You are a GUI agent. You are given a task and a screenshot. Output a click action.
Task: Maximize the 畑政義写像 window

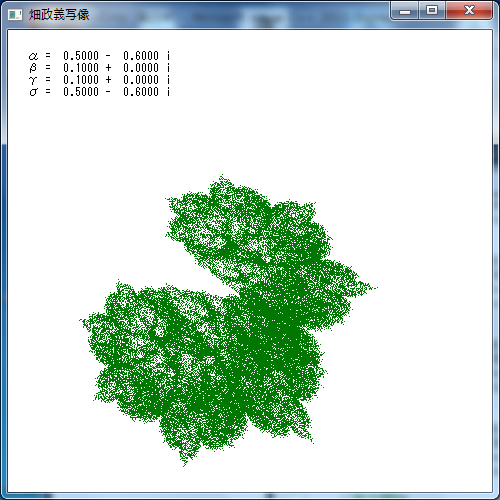432,11
